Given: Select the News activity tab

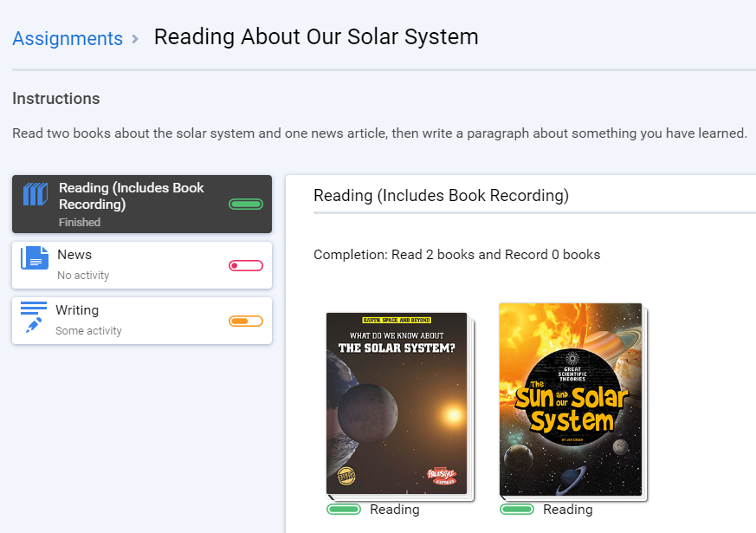Looking at the screenshot, I should (142, 265).
